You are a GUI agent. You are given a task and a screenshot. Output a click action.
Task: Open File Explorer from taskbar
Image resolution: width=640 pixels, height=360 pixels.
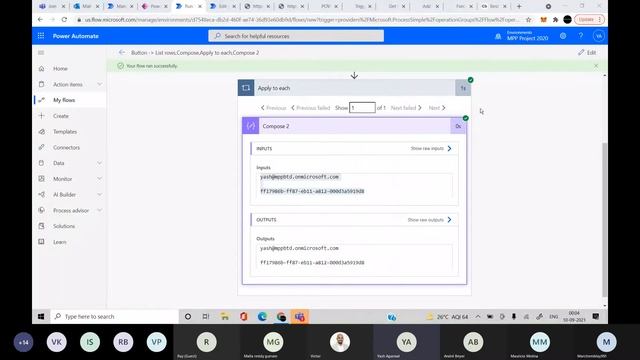pos(224,316)
